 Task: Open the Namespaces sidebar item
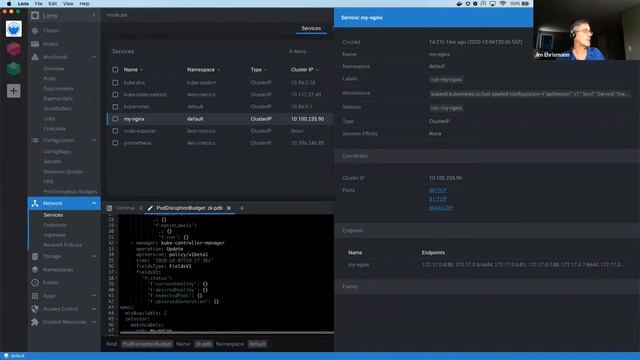[58, 269]
